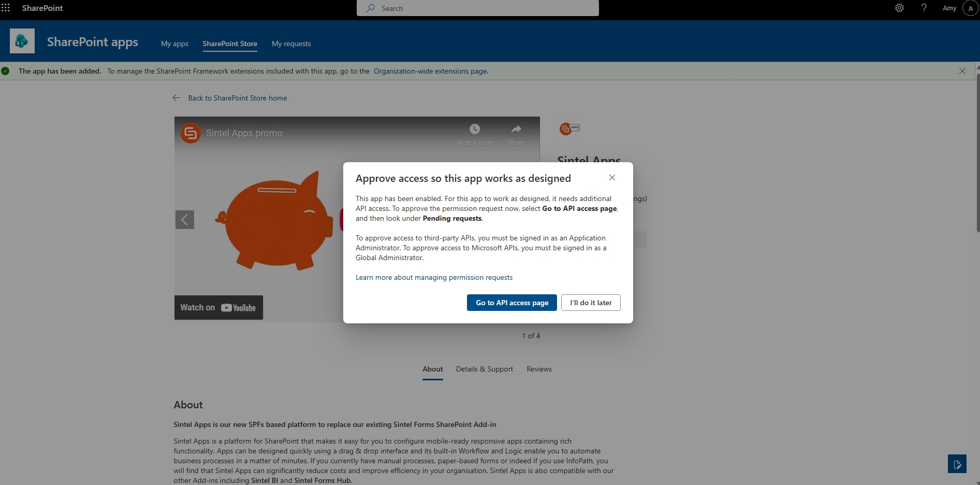Click the SharePoint apps logo icon
Image resolution: width=980 pixels, height=485 pixels.
point(22,41)
